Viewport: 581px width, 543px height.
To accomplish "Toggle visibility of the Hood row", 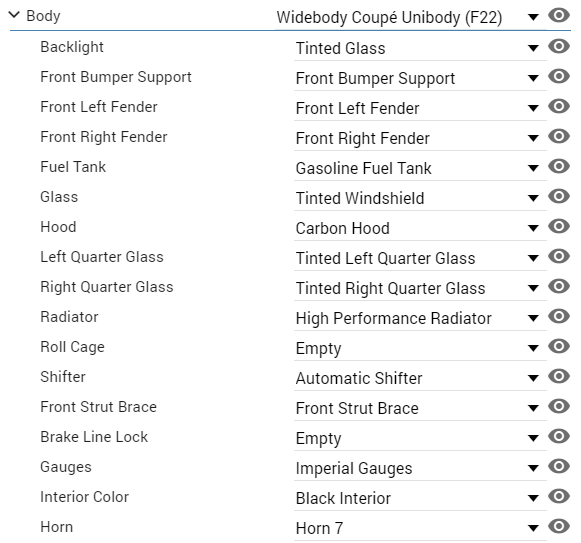I will [558, 226].
